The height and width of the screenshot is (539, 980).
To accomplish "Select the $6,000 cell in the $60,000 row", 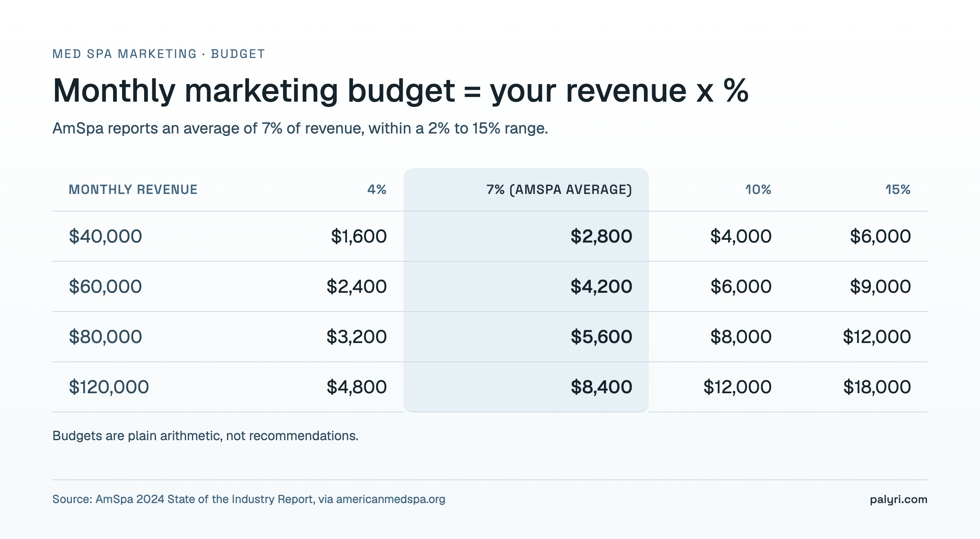I will click(741, 287).
